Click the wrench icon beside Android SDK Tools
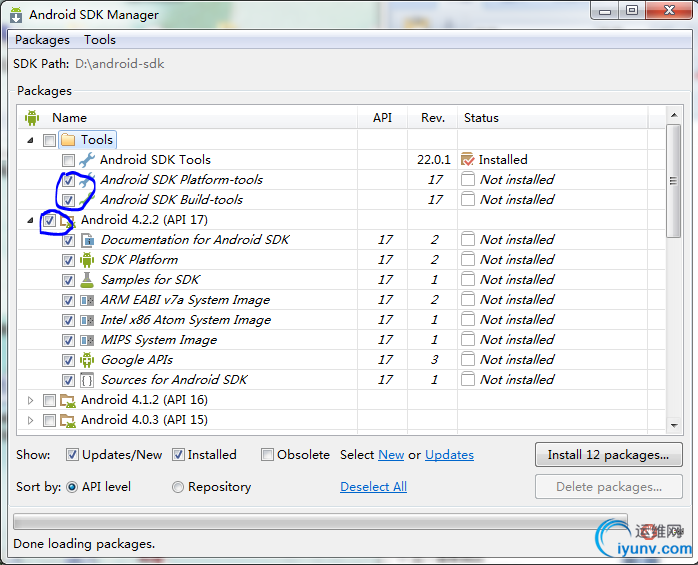 87,160
